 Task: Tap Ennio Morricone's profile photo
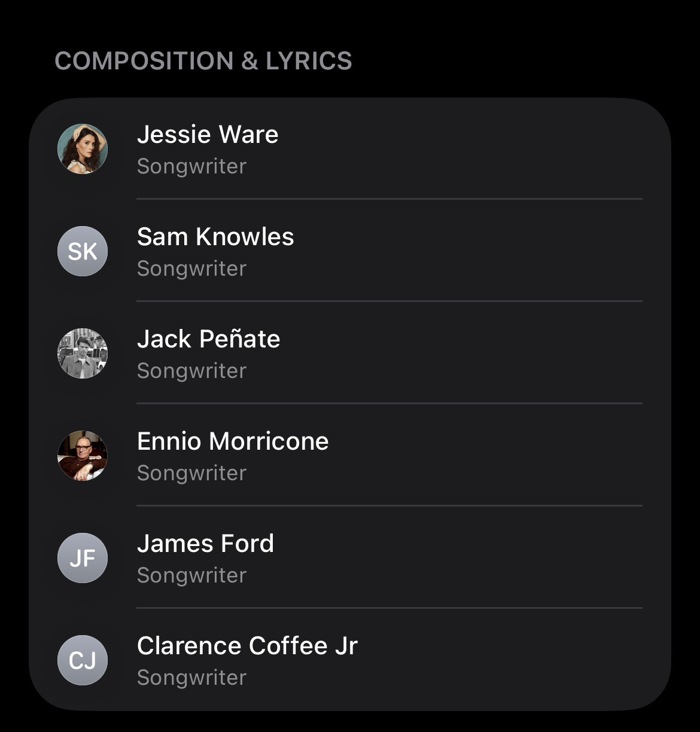[83, 456]
